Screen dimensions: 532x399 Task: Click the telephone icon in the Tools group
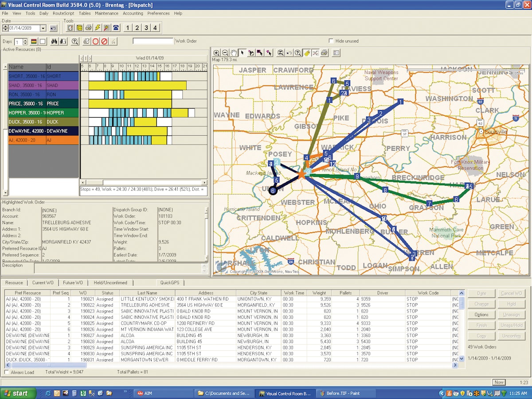pos(116,27)
